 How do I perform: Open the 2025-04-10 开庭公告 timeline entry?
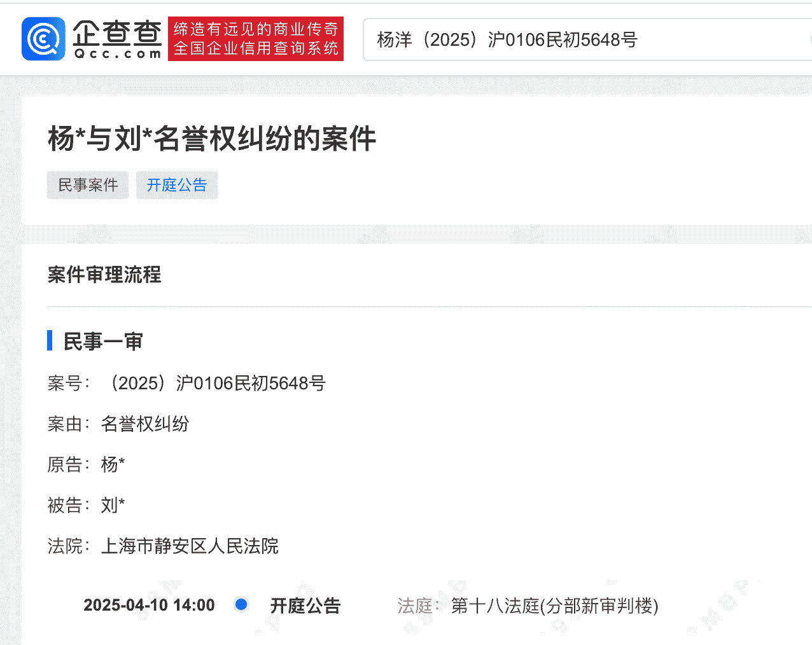[305, 605]
